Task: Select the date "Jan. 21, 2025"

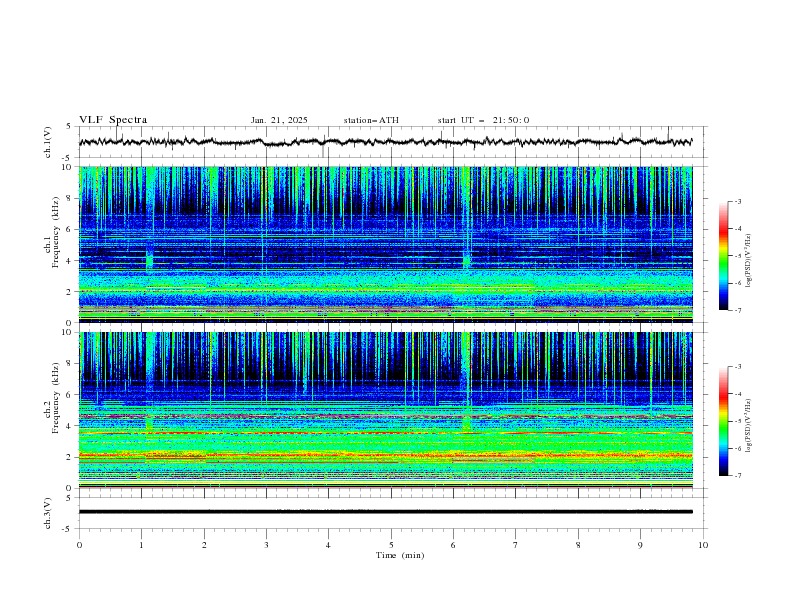Action: point(279,120)
